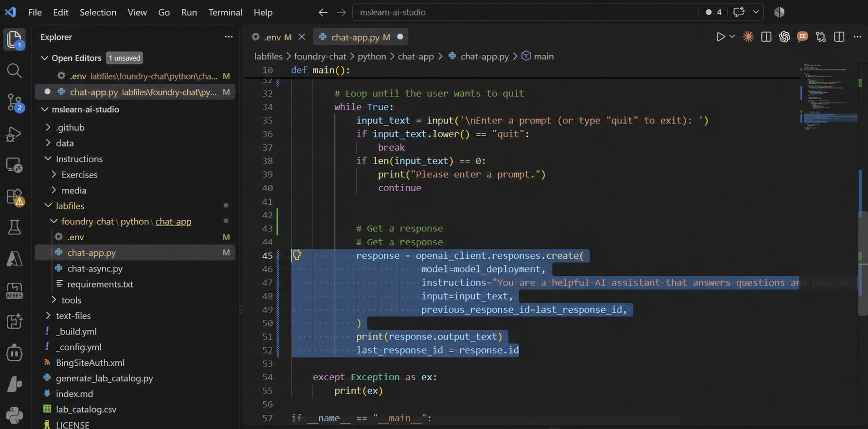Screen dimensions: 868x429
Task: Expand the tools folder
Action: (54, 300)
